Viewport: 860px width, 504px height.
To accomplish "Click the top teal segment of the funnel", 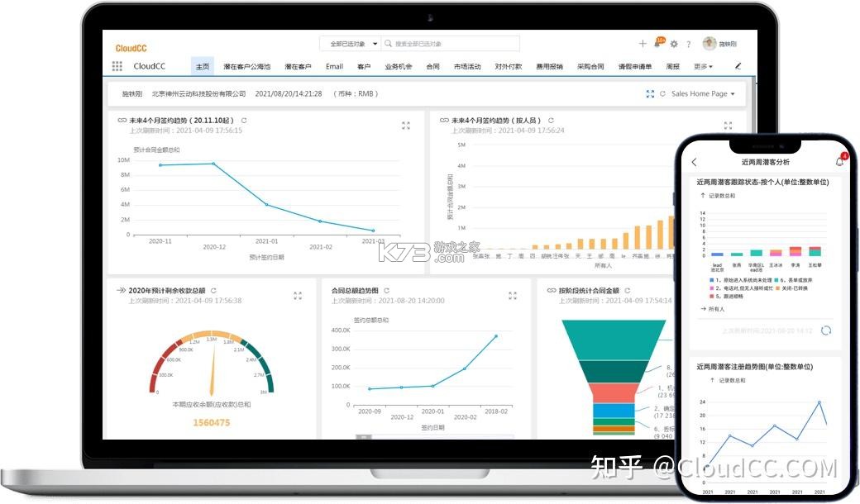I will tap(614, 340).
